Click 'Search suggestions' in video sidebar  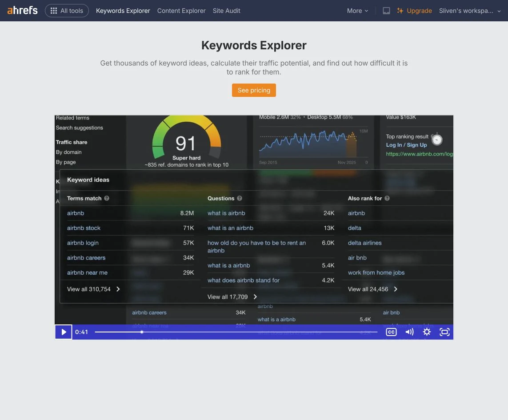click(x=80, y=128)
